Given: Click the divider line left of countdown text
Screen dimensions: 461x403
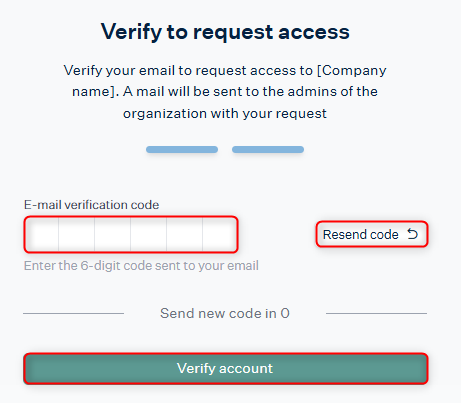Looking at the screenshot, I should (73, 313).
